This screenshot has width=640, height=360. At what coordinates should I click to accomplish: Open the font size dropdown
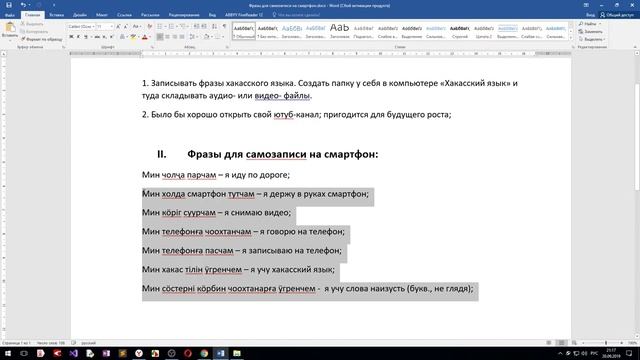coord(111,27)
